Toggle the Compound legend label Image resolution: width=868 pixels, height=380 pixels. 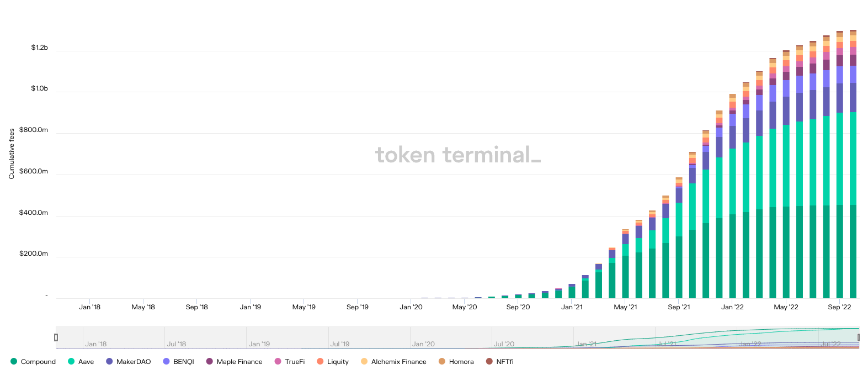point(38,362)
